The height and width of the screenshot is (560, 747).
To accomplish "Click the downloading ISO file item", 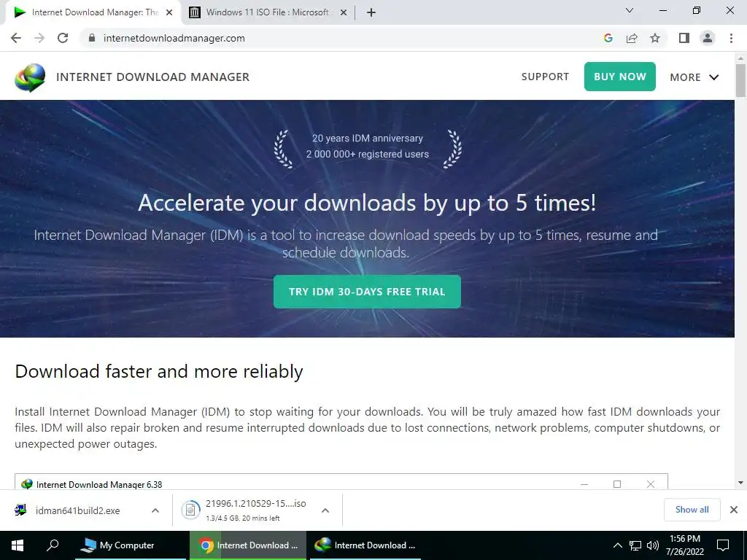I will coord(256,510).
